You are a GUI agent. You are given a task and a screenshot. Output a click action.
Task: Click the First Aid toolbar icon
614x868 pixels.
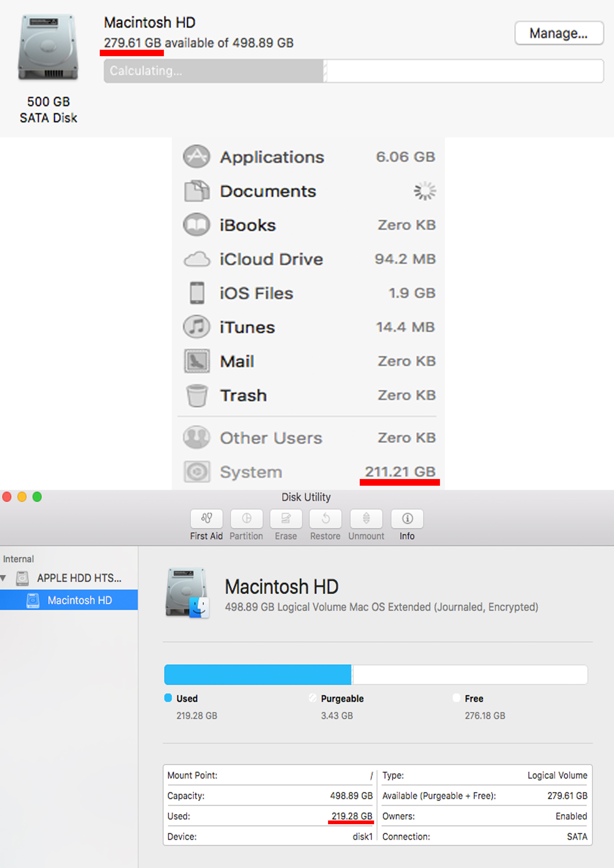206,519
